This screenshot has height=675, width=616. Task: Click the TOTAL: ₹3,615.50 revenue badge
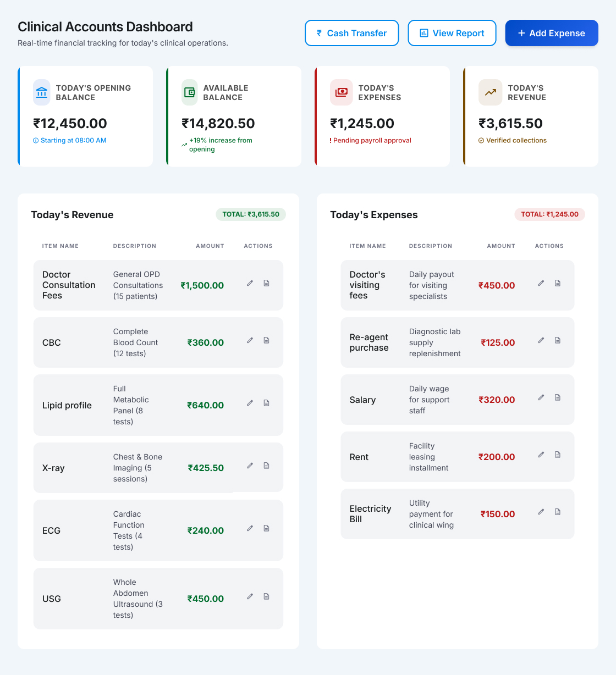tap(251, 214)
